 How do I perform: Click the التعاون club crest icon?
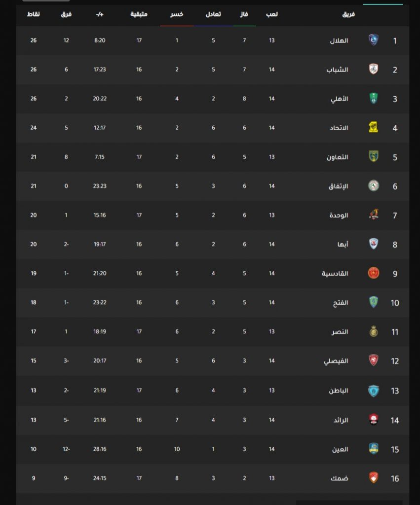[374, 157]
